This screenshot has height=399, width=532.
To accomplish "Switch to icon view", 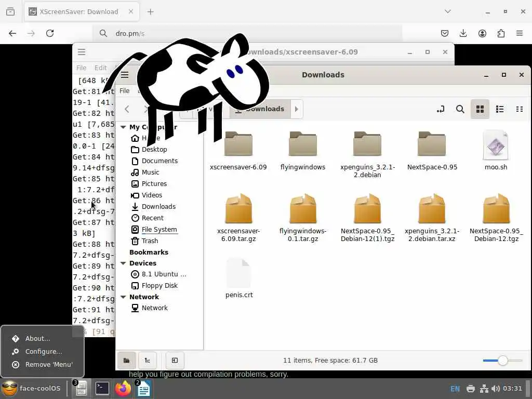I will tap(480, 109).
